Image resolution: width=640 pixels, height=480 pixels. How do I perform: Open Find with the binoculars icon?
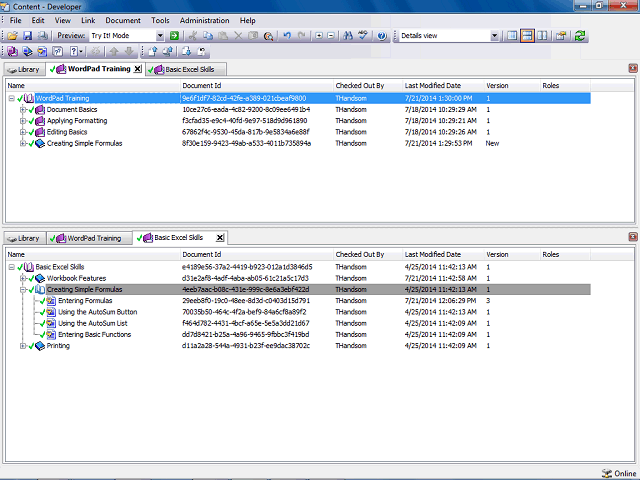click(x=348, y=36)
